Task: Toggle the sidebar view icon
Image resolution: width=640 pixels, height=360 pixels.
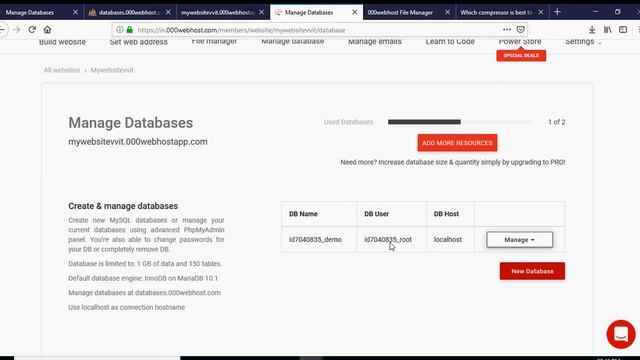Action: pyautogui.click(x=623, y=29)
